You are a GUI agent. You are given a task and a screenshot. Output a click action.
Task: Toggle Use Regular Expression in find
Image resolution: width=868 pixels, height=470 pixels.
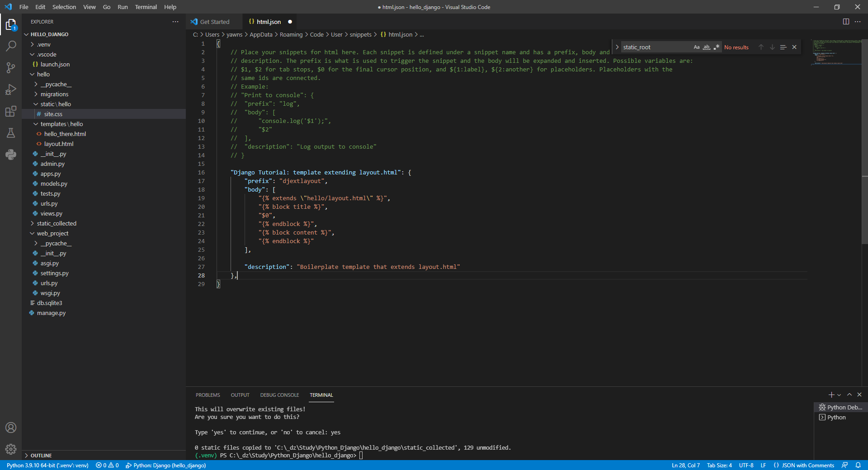[x=717, y=47]
